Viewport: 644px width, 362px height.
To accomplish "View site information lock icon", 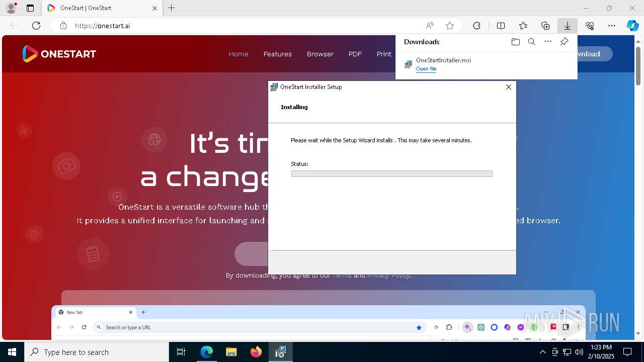I will 63,26.
